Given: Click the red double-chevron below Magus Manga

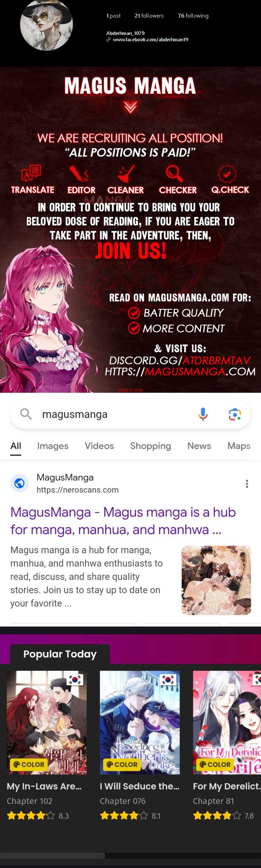Looking at the screenshot, I should 130,107.
